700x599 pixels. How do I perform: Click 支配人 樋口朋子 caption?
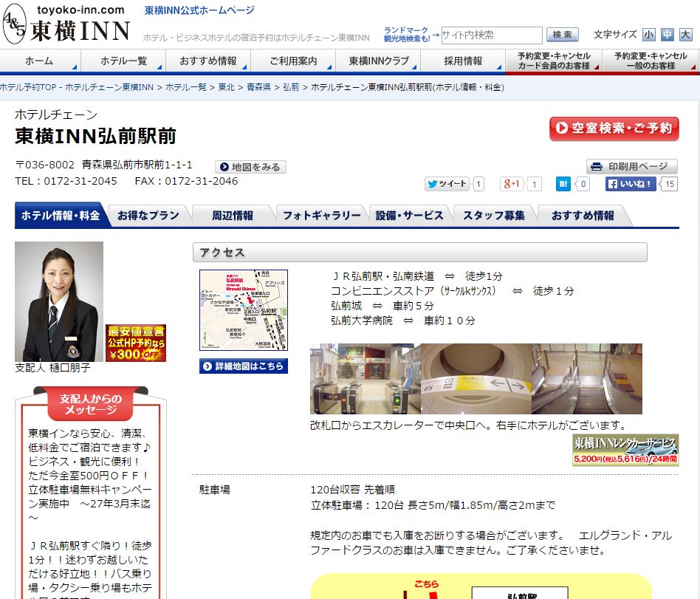[52, 368]
